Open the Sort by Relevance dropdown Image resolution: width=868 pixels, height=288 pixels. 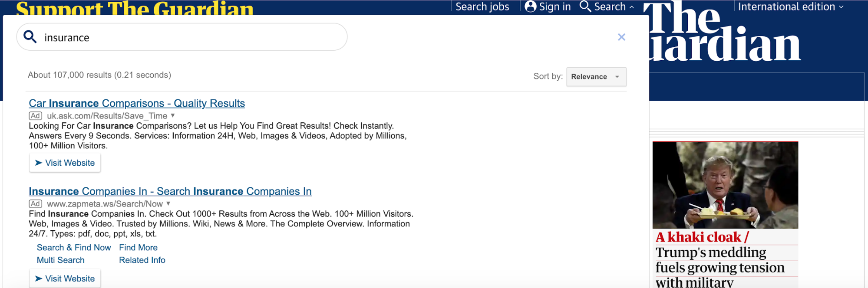coord(596,77)
